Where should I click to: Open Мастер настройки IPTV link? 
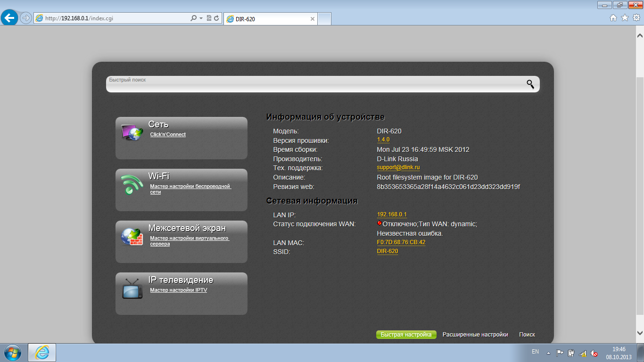(178, 290)
